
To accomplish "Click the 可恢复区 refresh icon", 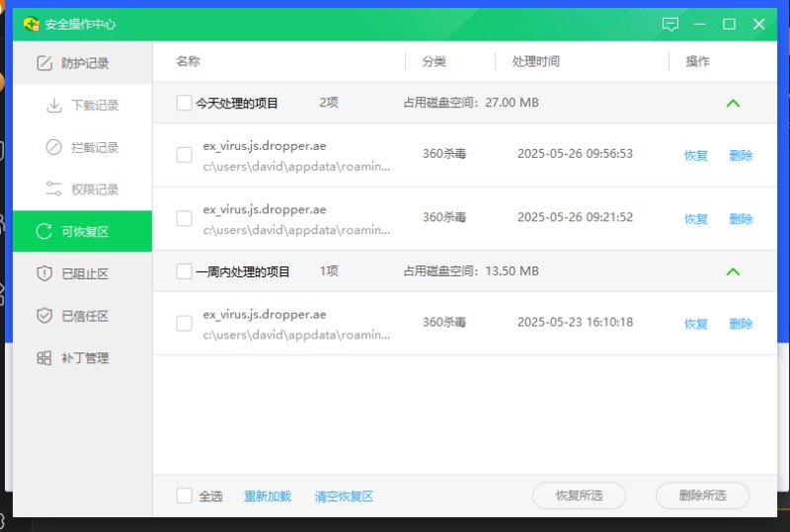I will 43,232.
